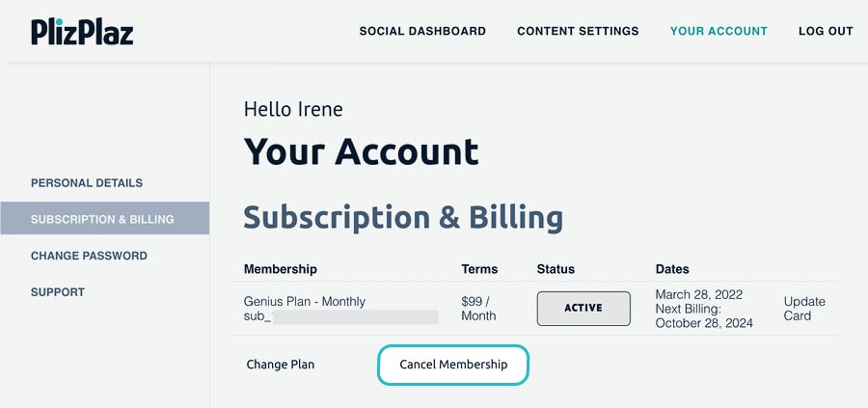868x408 pixels.
Task: Open the Change Password sidebar section
Action: pyautogui.click(x=89, y=256)
